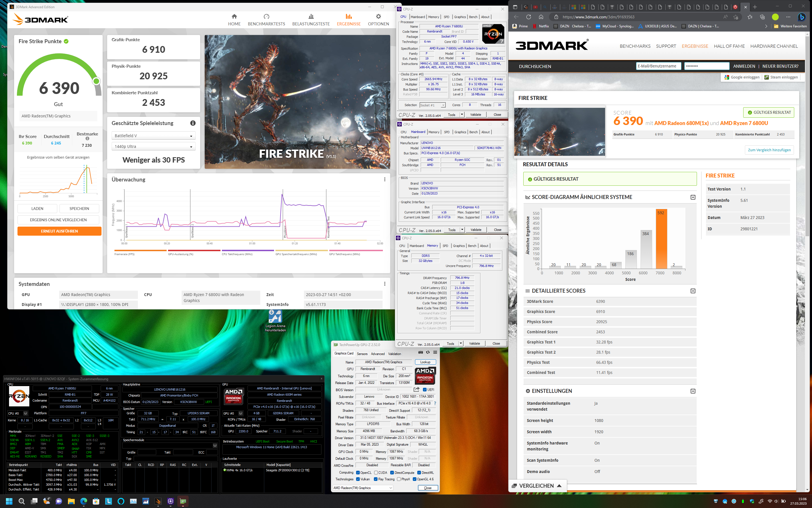Image resolution: width=812 pixels, height=508 pixels.
Task: Toggle DirectCompute checkbox in GPU-Z
Action: pos(392,473)
